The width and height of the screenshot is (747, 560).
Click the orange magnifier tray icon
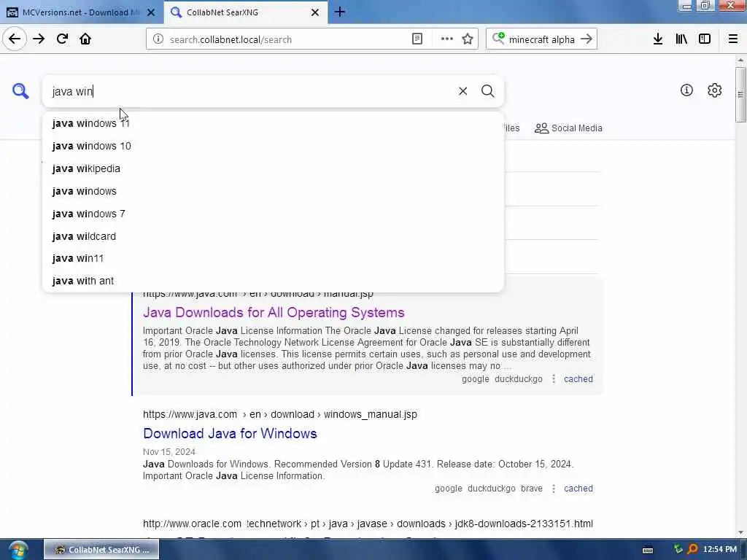[x=692, y=550]
